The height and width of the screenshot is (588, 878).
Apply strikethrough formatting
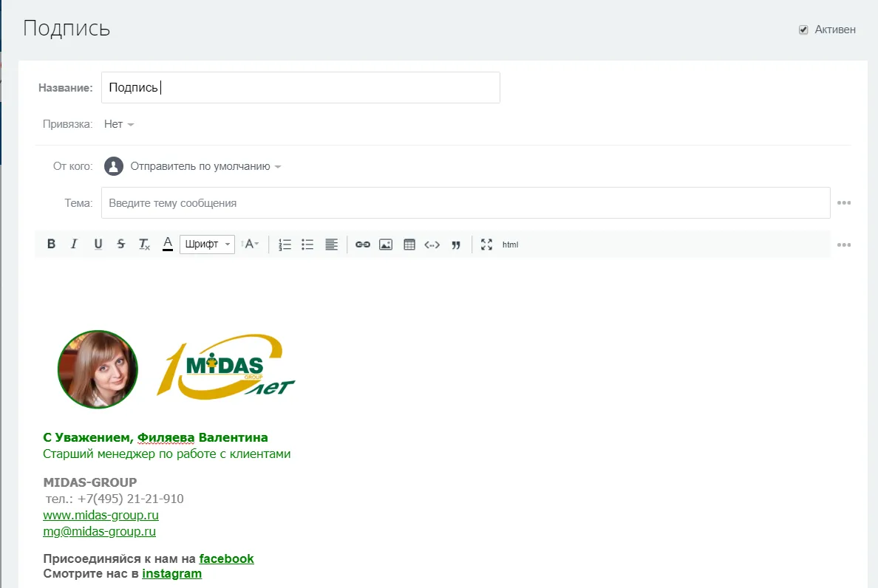tap(121, 245)
